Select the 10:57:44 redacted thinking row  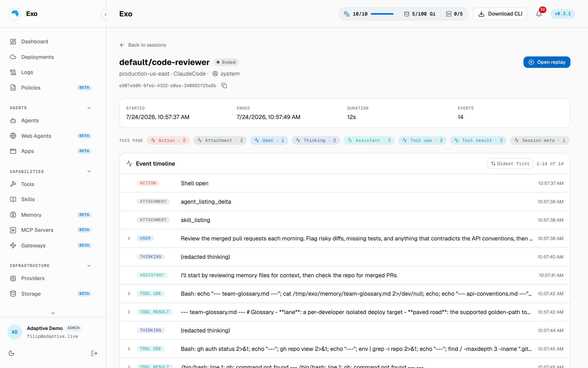(345, 330)
